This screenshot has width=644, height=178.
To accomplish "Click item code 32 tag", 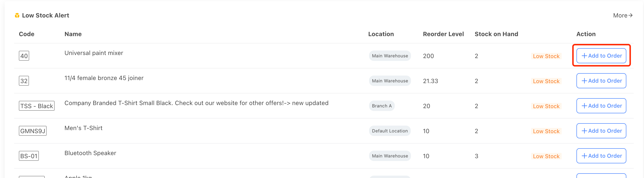I will point(24,81).
